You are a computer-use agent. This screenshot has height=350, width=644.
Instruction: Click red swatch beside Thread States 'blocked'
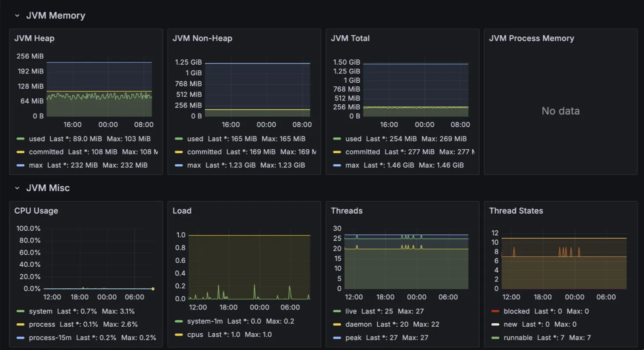[495, 312]
